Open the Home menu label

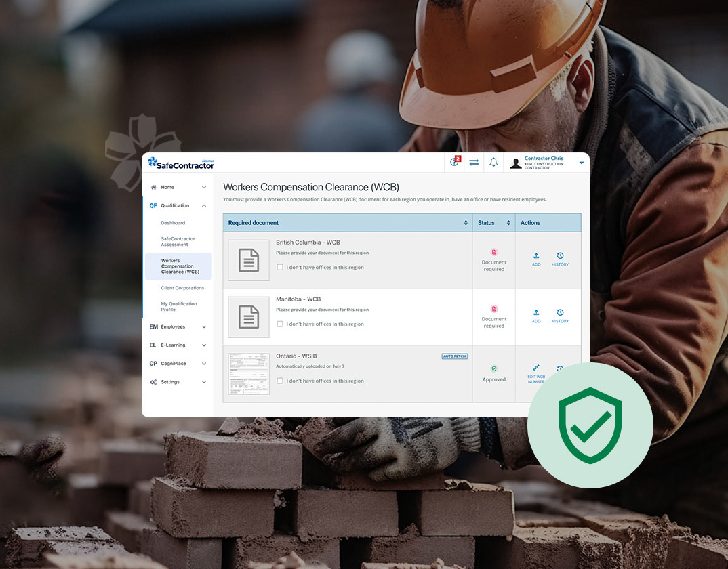pos(167,187)
